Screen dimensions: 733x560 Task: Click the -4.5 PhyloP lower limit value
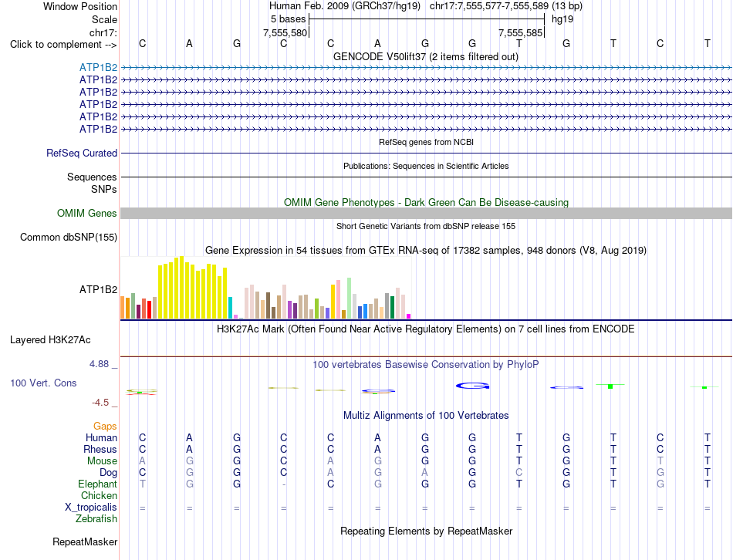(x=100, y=403)
